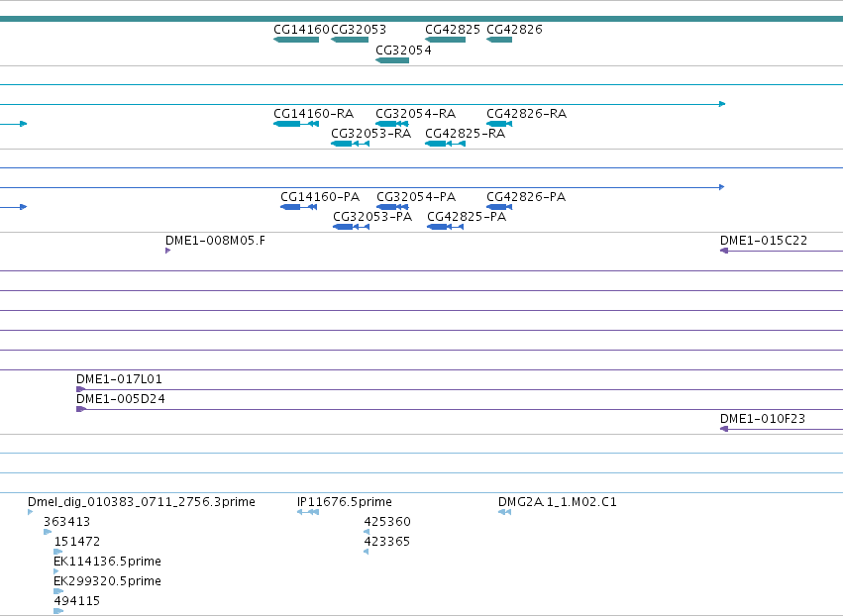Click the CG14160-PA protein feature
The width and height of the screenshot is (843, 616).
(298, 207)
